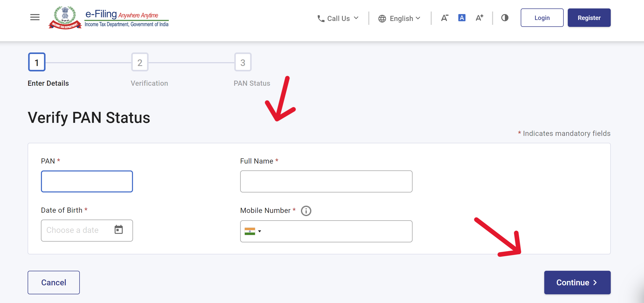Image resolution: width=644 pixels, height=303 pixels.
Task: Toggle dark mode with the contrast icon
Action: coord(505,18)
